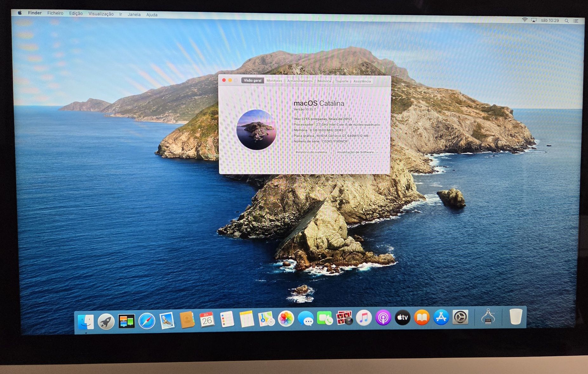Open System Preferences from the Dock

tap(460, 317)
